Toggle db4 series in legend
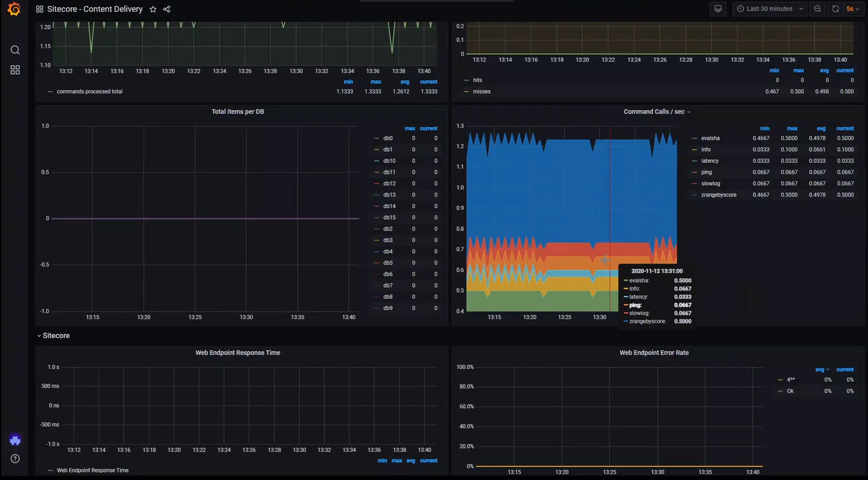Image resolution: width=868 pixels, height=480 pixels. (388, 252)
